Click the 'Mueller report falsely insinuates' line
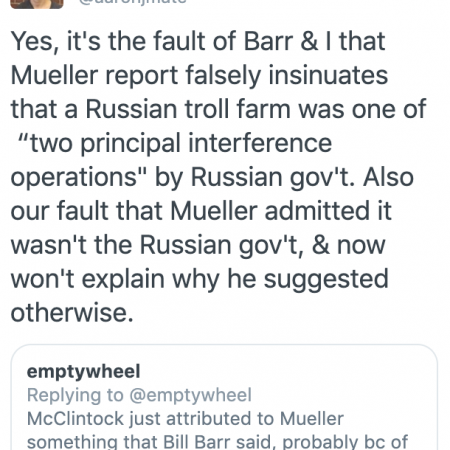This screenshot has width=450, height=450. [x=199, y=76]
